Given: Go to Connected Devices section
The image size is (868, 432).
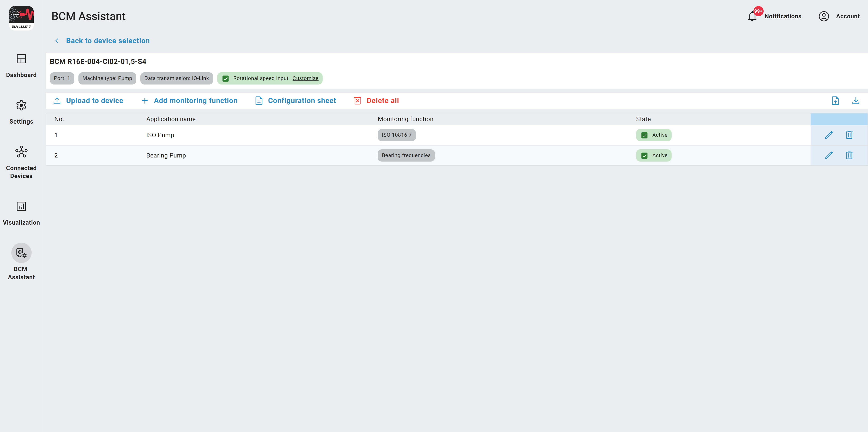Looking at the screenshot, I should (21, 162).
